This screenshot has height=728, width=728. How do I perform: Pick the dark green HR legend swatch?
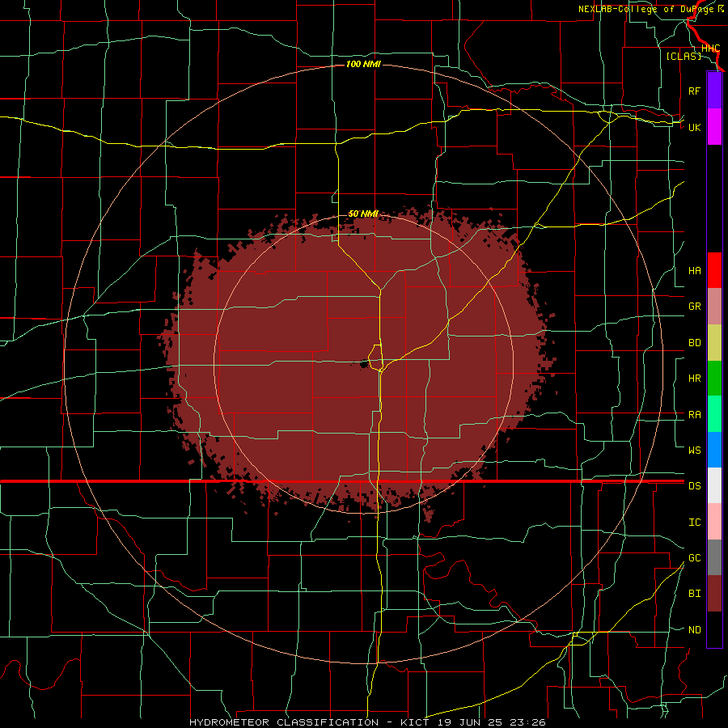[714, 379]
